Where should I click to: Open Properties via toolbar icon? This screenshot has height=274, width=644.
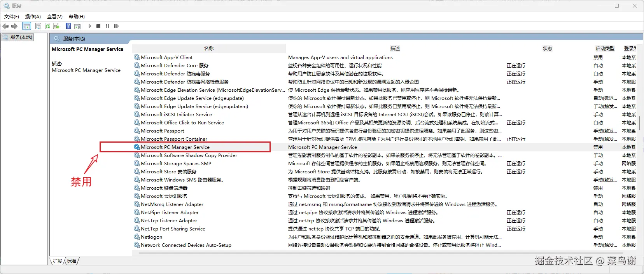38,26
